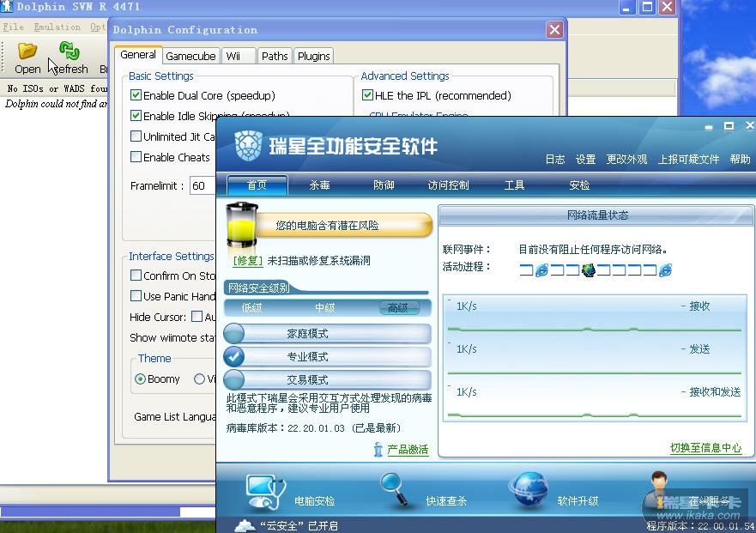756x533 pixels.
Task: Click the yellow battery risk status icon
Action: pyautogui.click(x=241, y=226)
